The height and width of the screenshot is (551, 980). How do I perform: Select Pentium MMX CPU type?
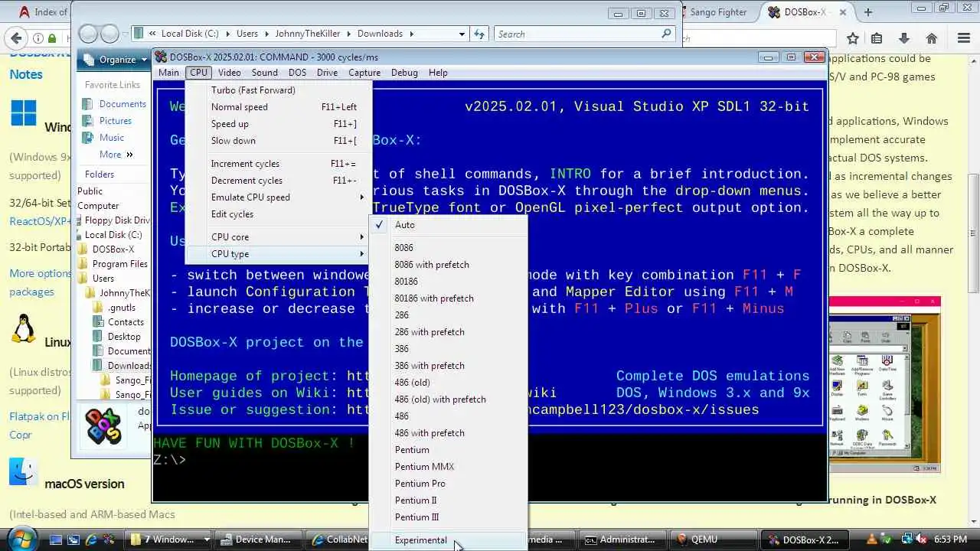tap(449, 467)
